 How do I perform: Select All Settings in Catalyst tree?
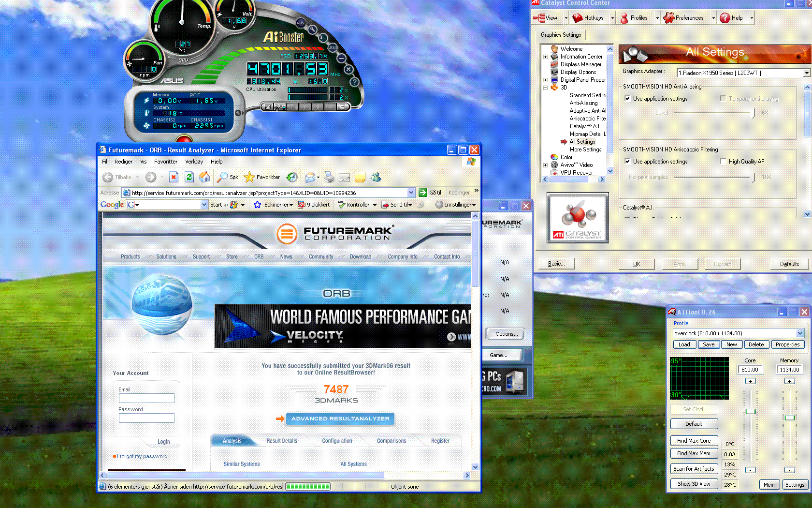pos(582,142)
